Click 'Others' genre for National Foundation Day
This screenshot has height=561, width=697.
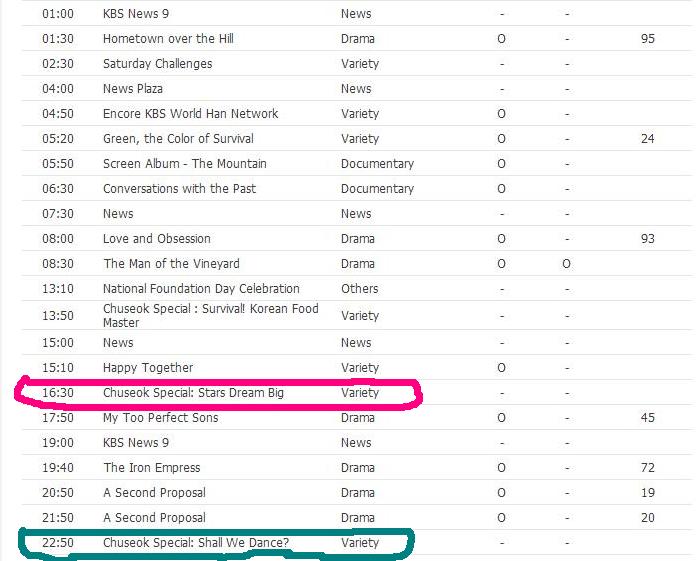pos(360,289)
